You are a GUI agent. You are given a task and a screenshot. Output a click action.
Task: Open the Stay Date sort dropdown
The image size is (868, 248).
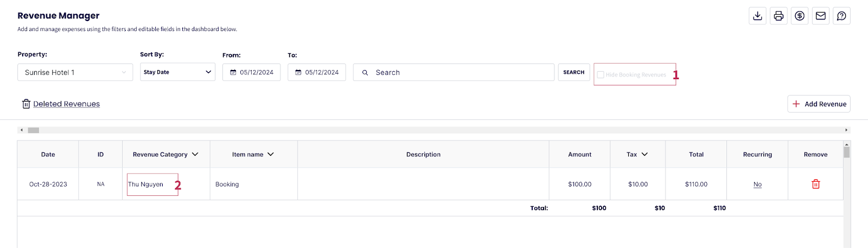tap(177, 72)
